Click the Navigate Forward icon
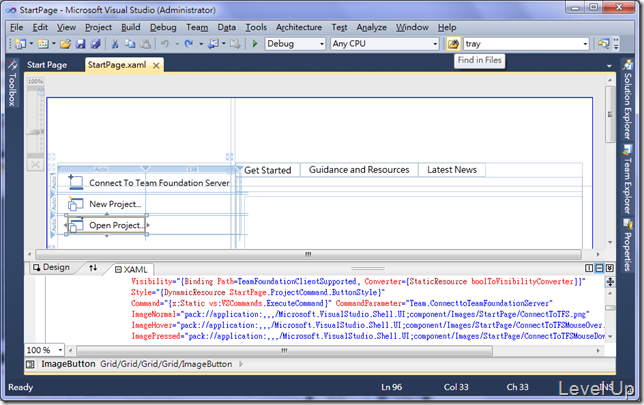This screenshot has width=644, height=405. [235, 44]
